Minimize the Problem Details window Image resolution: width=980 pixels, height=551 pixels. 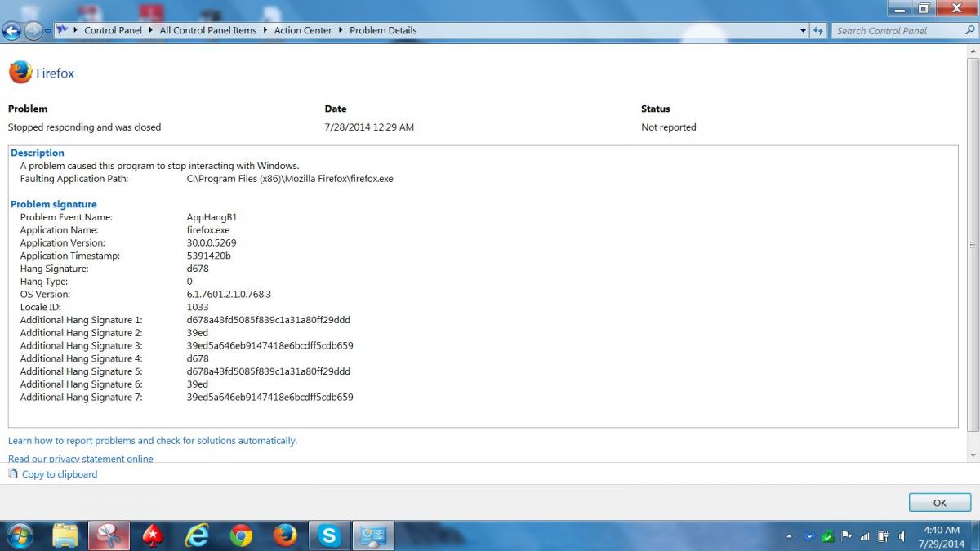point(901,7)
